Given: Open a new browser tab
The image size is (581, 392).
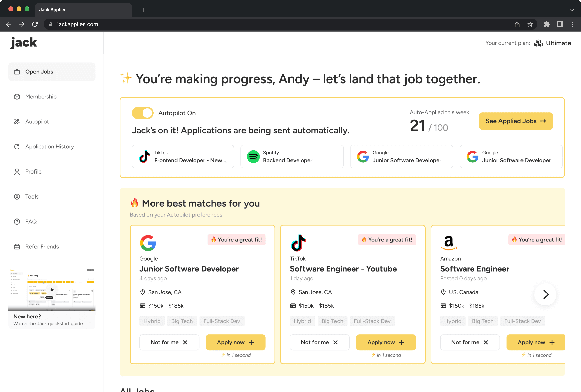Looking at the screenshot, I should 143,10.
